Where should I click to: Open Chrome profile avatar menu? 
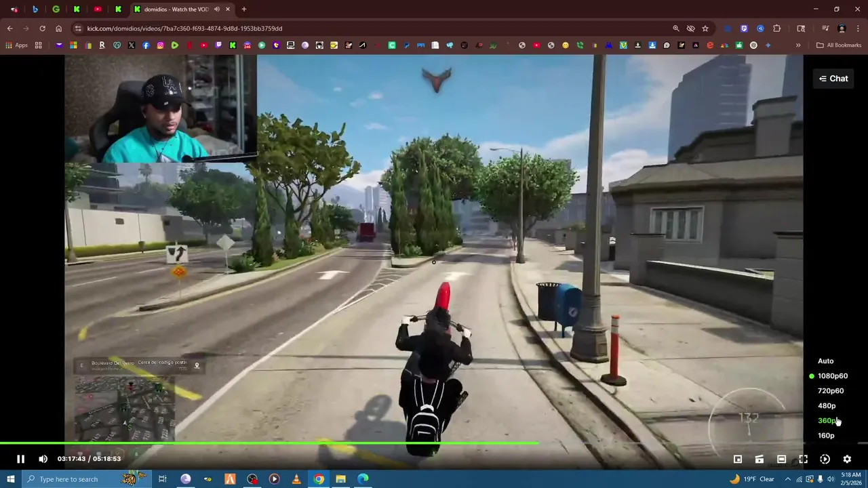click(x=842, y=28)
